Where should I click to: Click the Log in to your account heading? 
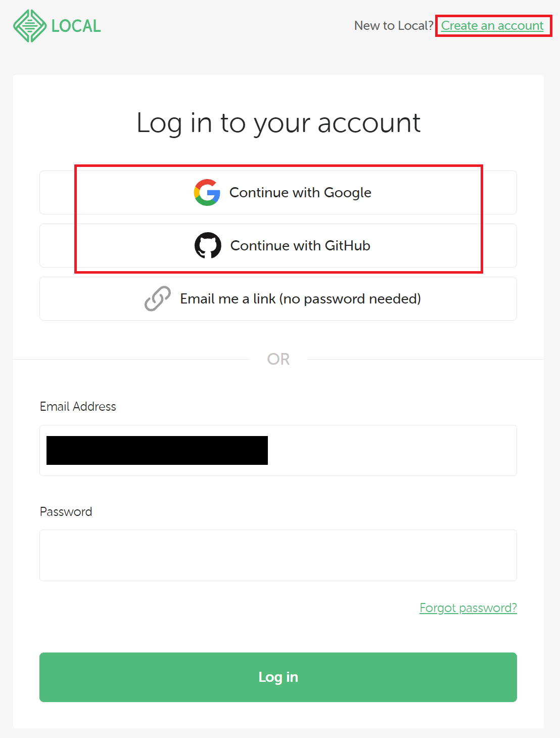coord(278,123)
